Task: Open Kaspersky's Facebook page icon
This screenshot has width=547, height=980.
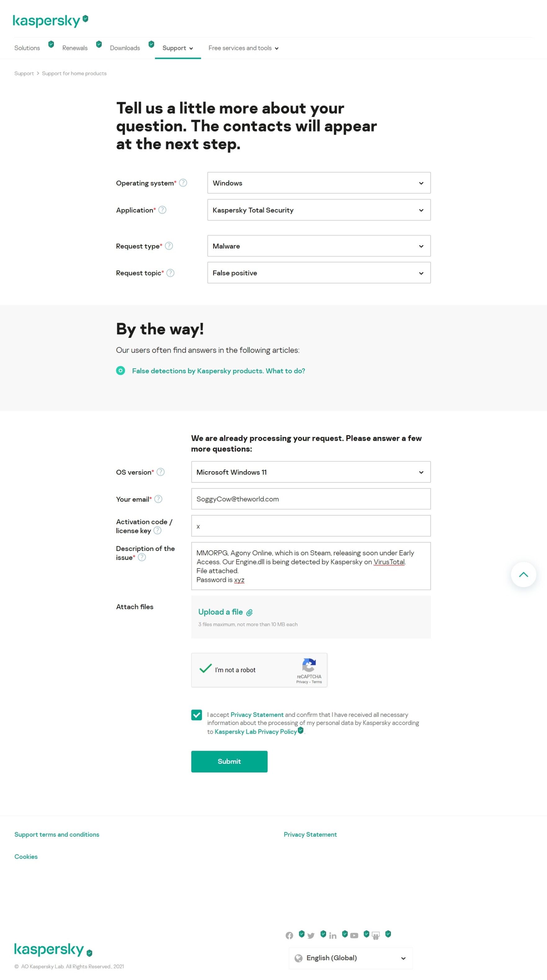Action: pyautogui.click(x=289, y=935)
